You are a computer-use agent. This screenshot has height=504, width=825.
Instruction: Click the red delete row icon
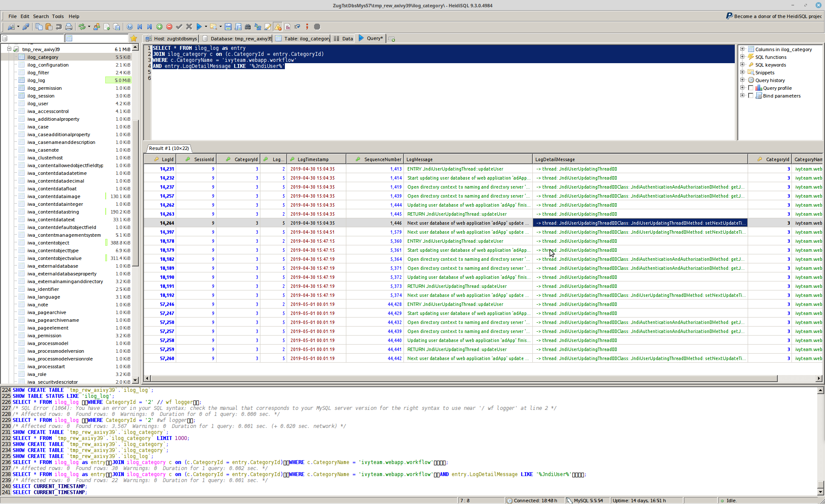click(x=169, y=27)
